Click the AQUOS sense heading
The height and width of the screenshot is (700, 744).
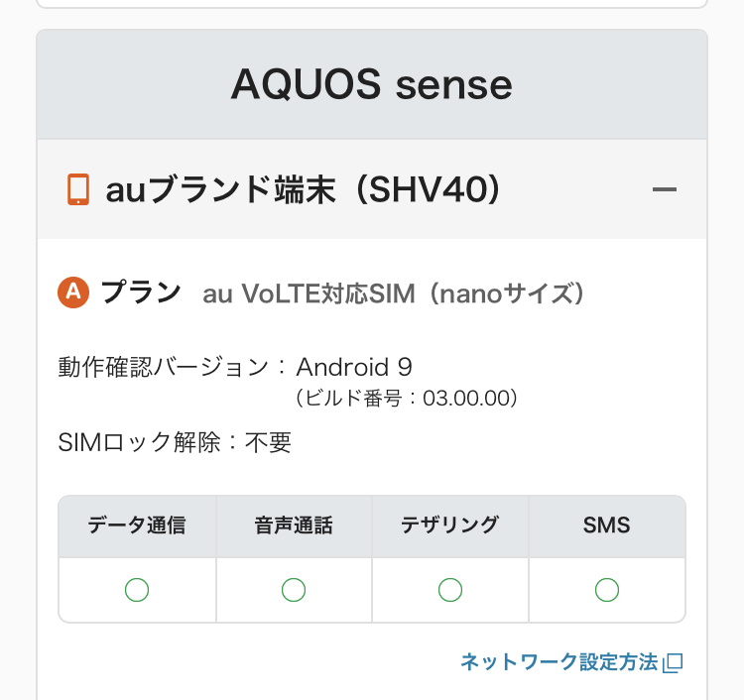point(372,85)
